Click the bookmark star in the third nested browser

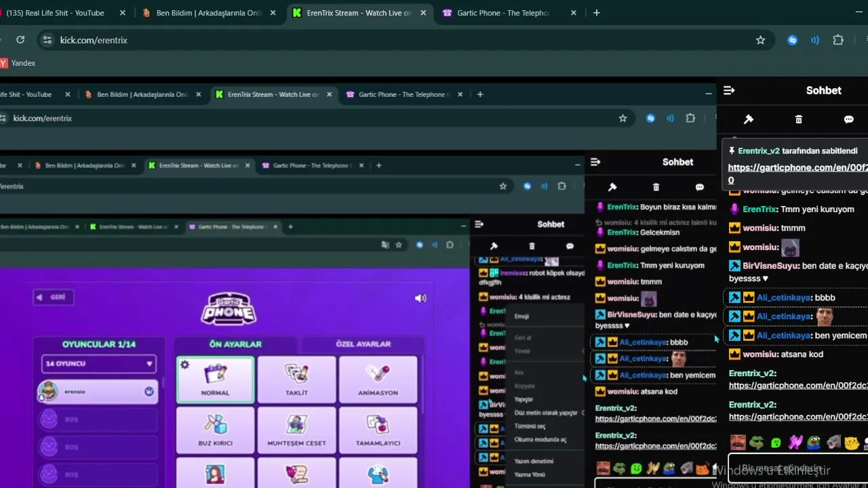point(502,186)
